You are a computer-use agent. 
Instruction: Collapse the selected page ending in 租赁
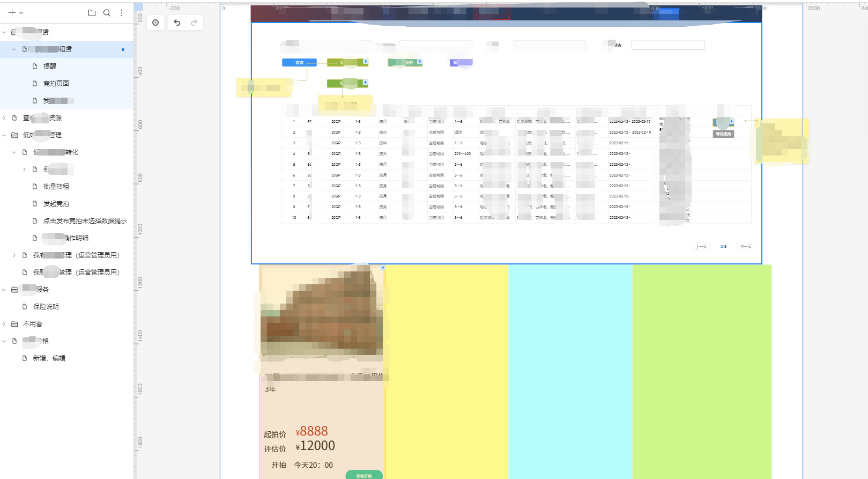coord(14,49)
